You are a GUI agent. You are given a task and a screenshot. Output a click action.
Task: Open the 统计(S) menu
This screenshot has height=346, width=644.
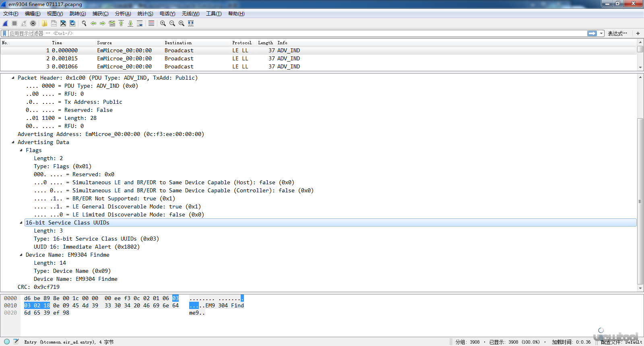click(x=145, y=14)
